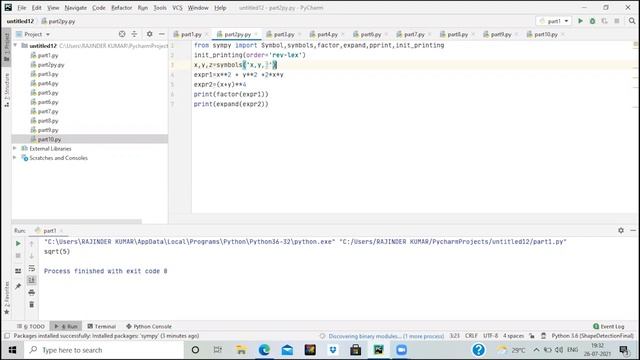Toggle scroll to end in Run console
This screenshot has width=640, height=360.
click(x=31, y=280)
